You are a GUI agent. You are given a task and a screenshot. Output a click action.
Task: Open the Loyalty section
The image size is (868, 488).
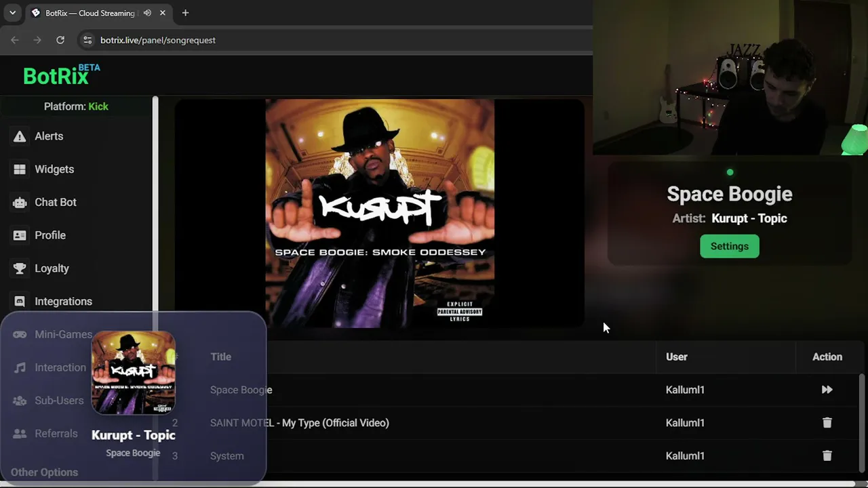tap(52, 268)
